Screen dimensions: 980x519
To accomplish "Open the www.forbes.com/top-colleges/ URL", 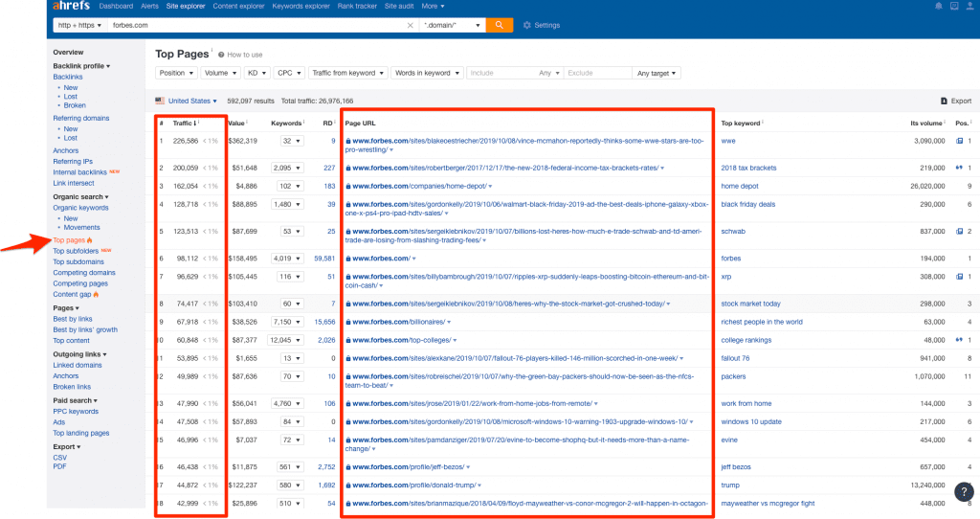I will [x=402, y=340].
